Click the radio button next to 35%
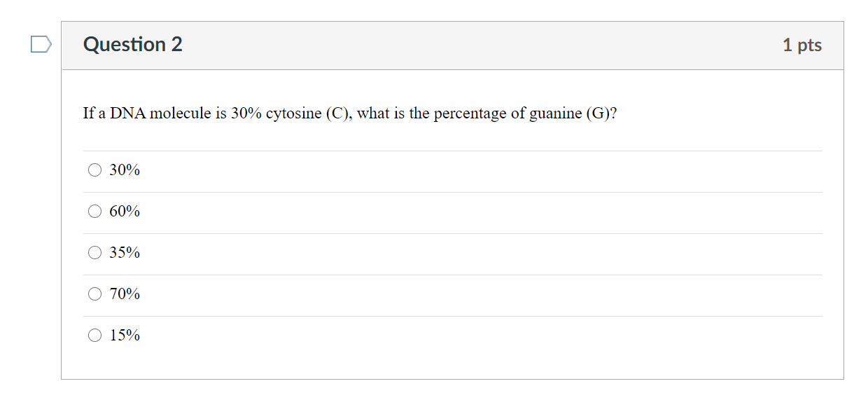The height and width of the screenshot is (414, 868). (x=94, y=252)
